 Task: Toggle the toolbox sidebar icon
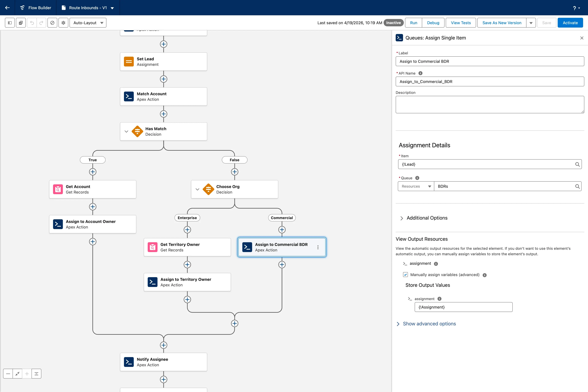point(10,23)
